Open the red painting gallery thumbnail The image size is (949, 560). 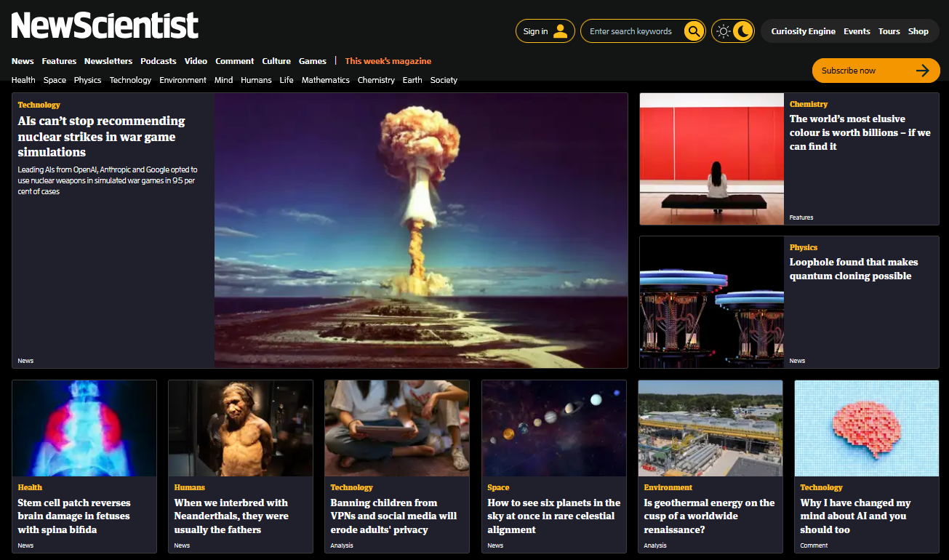[x=711, y=159]
